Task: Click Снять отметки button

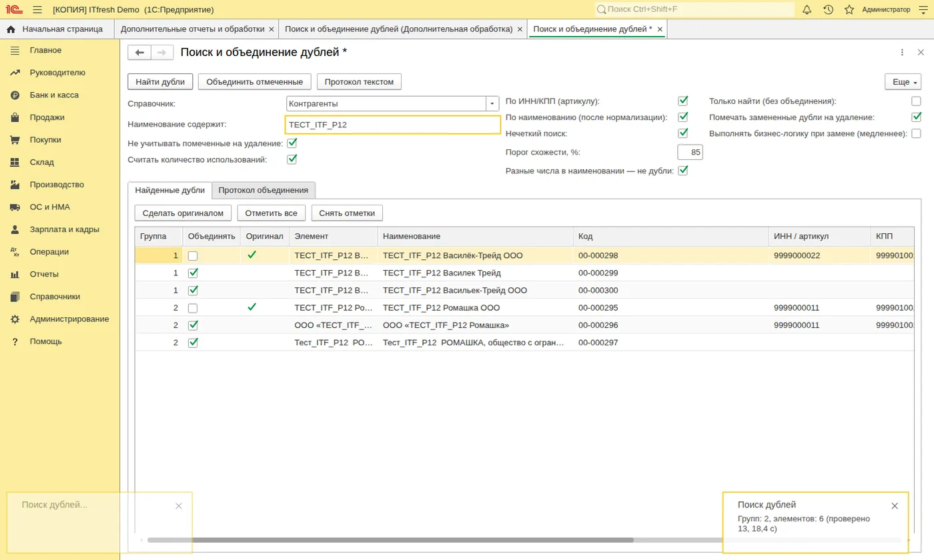Action: pyautogui.click(x=347, y=213)
